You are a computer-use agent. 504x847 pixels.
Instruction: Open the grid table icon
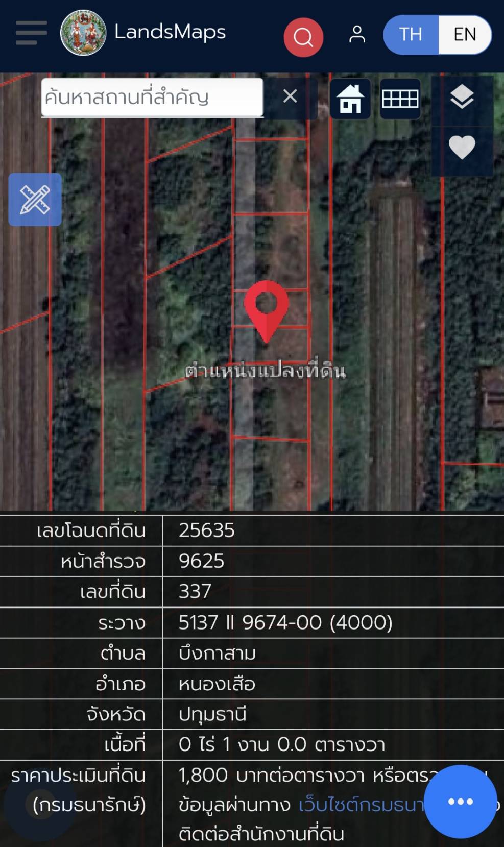pos(400,99)
